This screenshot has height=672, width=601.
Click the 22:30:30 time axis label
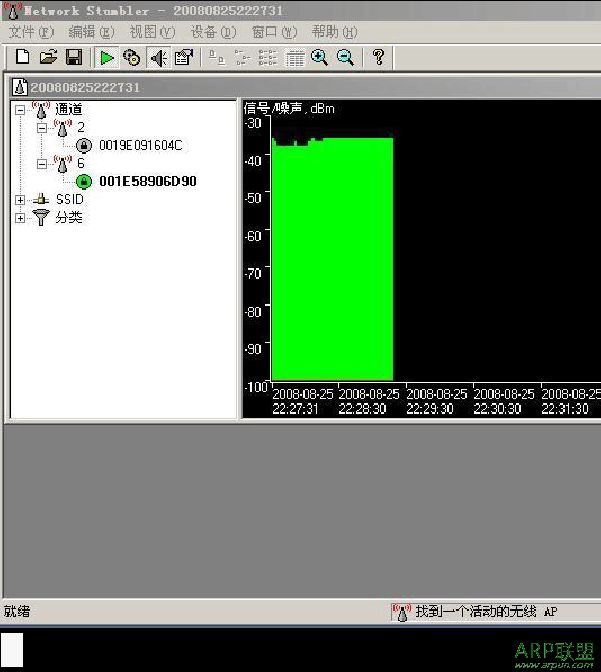click(x=497, y=409)
